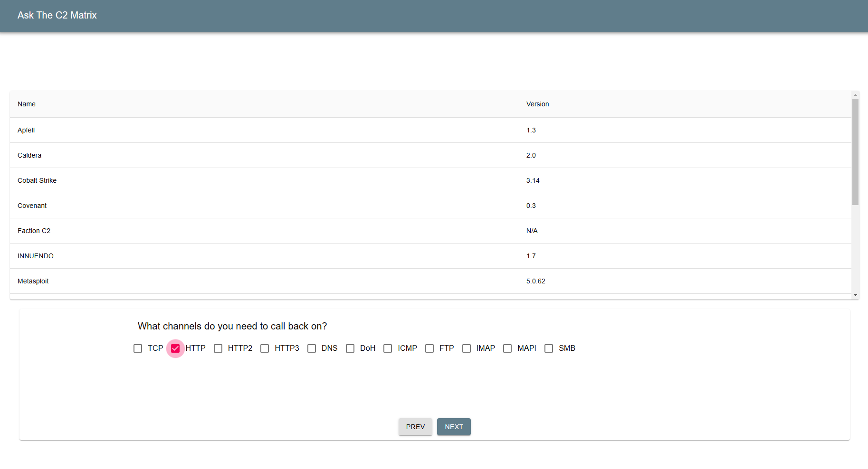Uncheck the HTTP channel checkbox
868x469 pixels.
[x=175, y=348]
